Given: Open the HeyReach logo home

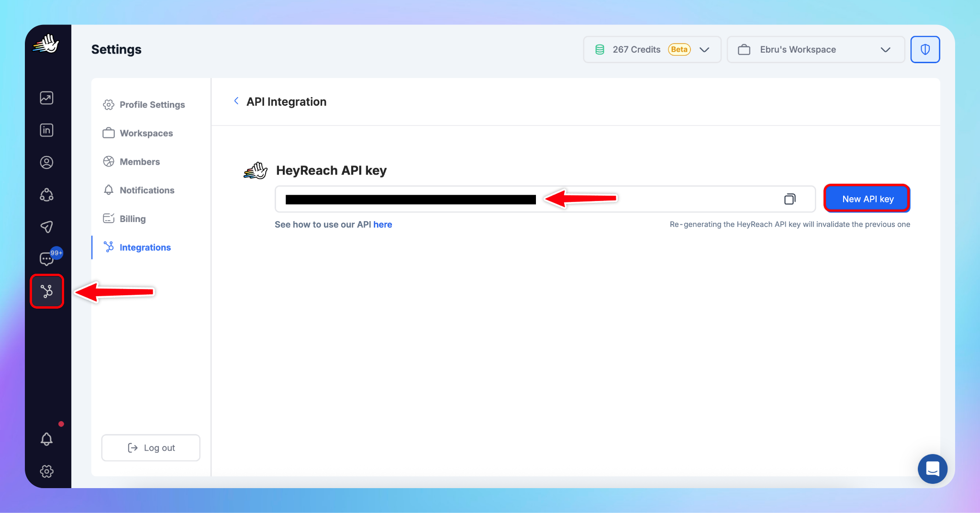Looking at the screenshot, I should (x=46, y=44).
